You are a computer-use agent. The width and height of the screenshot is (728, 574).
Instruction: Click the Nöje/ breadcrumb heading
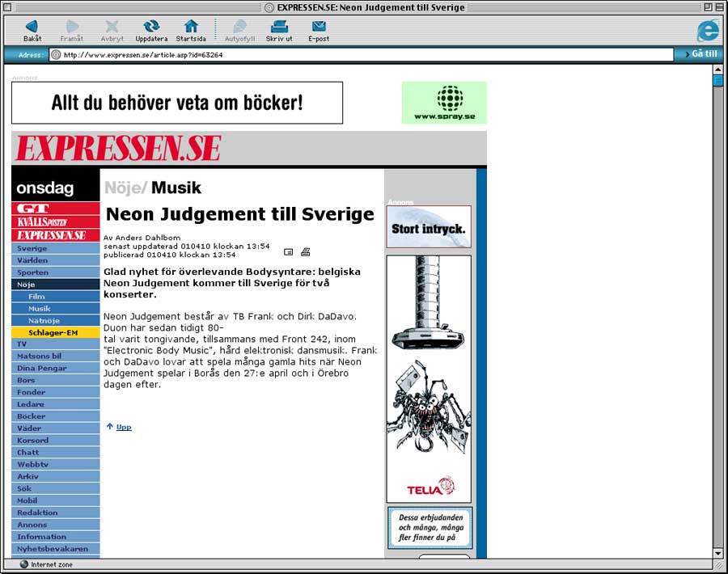(x=126, y=188)
